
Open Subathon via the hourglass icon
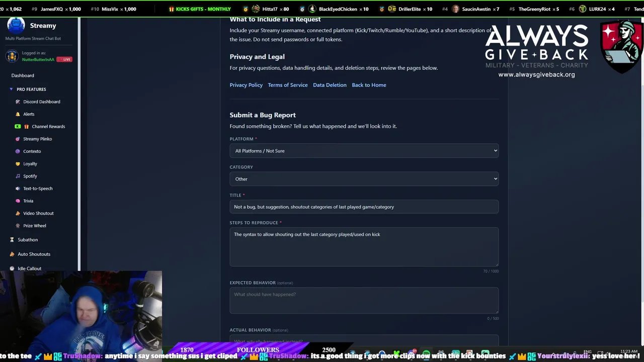click(12, 240)
